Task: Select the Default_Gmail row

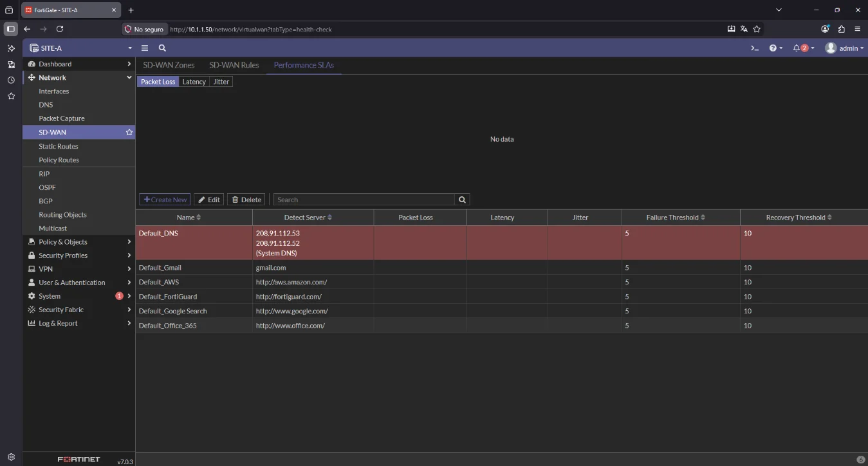Action: point(502,268)
